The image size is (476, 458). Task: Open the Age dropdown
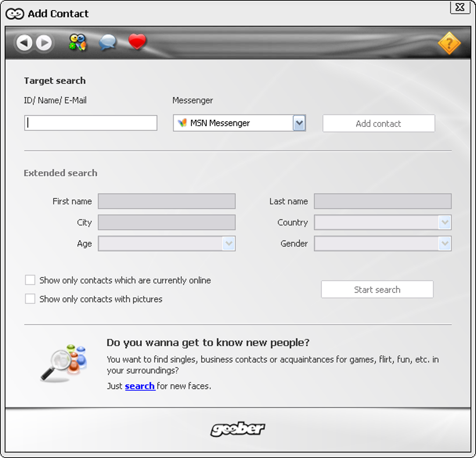click(229, 243)
